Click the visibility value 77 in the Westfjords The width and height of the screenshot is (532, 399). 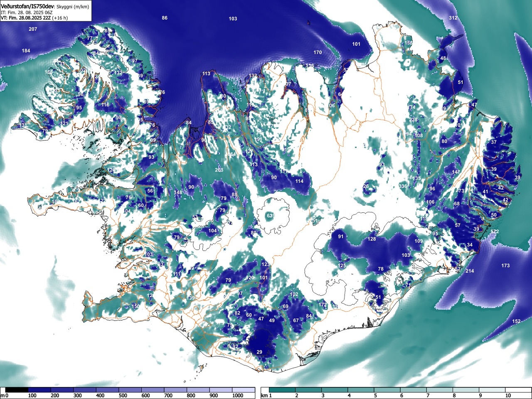point(89,38)
